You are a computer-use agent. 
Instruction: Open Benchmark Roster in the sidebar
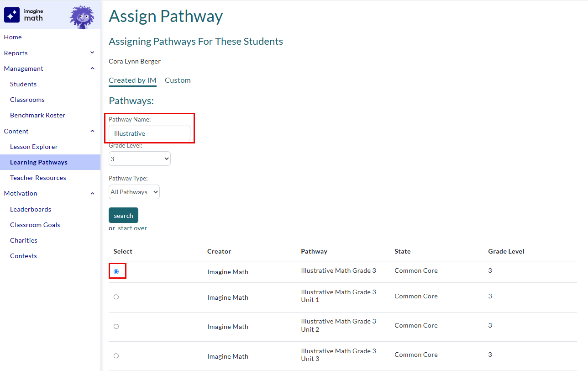[37, 115]
